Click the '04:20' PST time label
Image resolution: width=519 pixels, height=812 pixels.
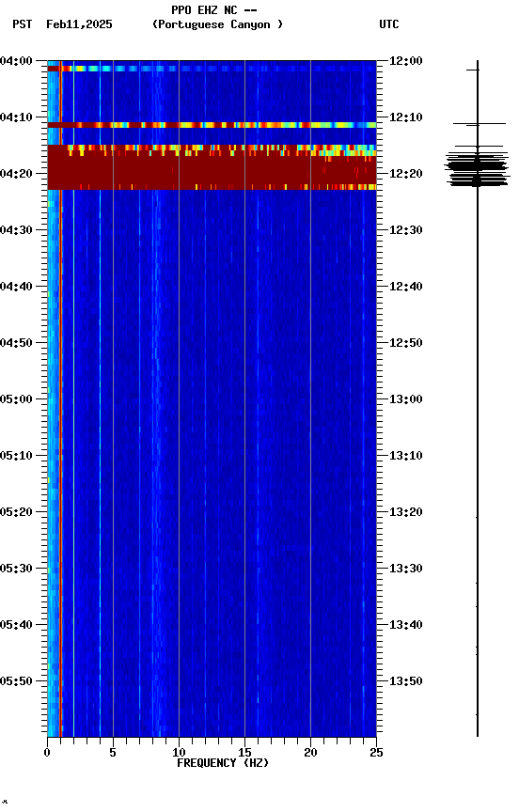pyautogui.click(x=16, y=174)
